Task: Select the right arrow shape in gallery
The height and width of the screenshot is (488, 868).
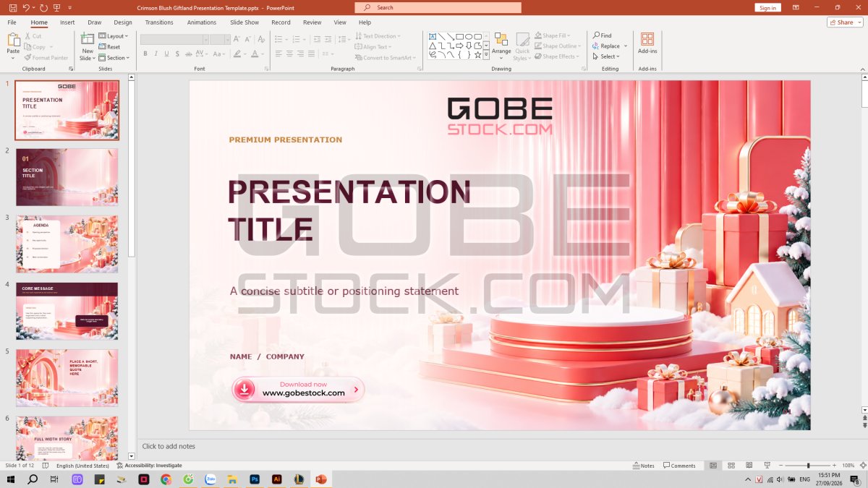Action: pos(459,46)
